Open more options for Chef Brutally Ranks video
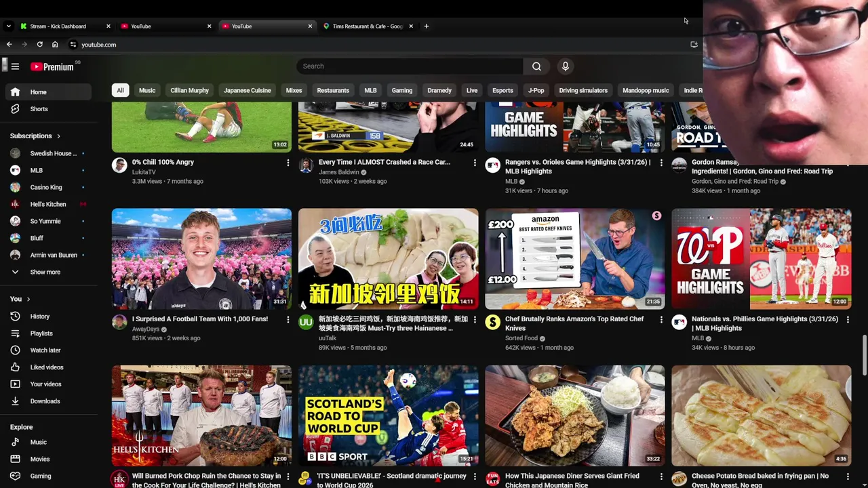The width and height of the screenshot is (868, 488). 661,319
